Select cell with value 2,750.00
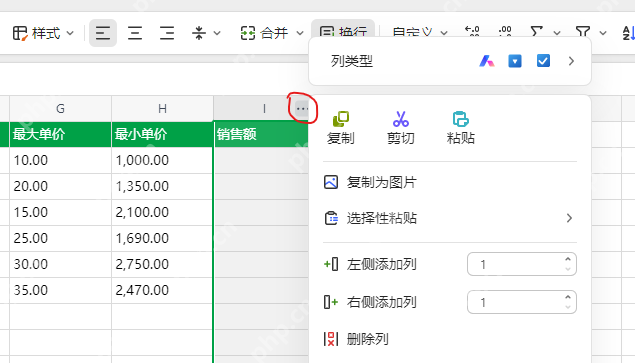Screen dimensions: 635x363 [162, 264]
